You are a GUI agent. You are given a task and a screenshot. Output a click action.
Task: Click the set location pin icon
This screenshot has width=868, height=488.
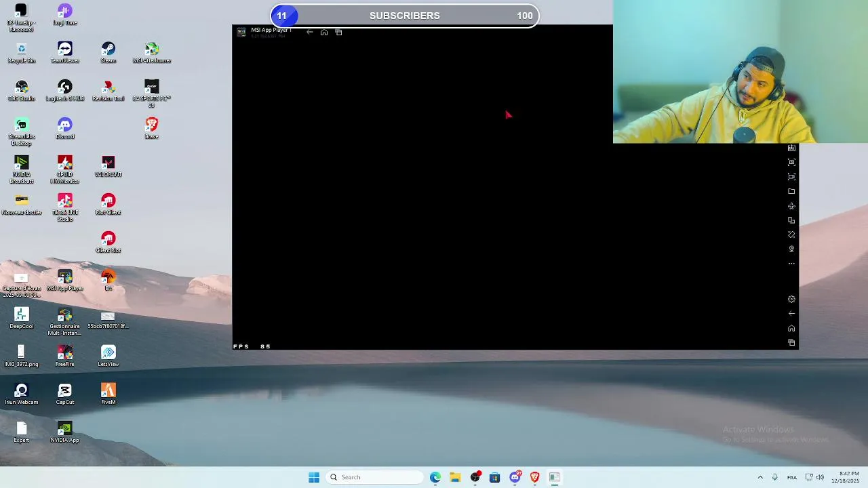791,249
